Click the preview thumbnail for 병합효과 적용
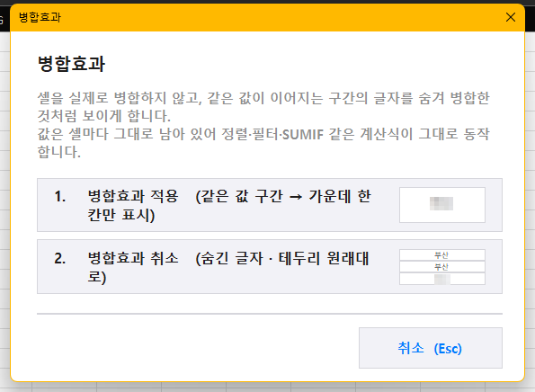 (x=442, y=205)
